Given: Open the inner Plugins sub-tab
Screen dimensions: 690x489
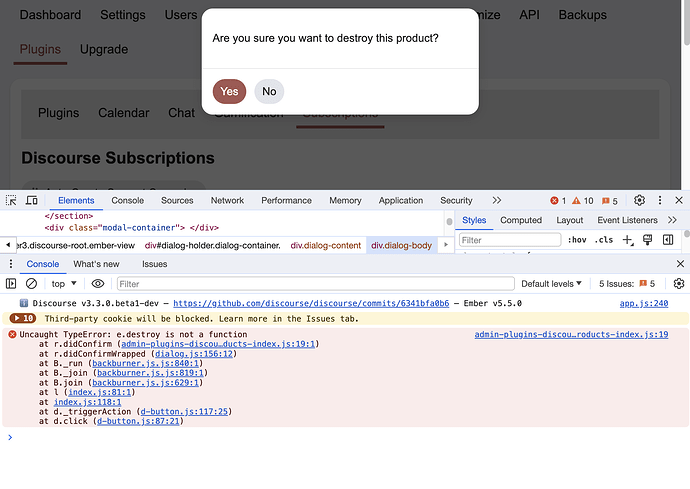Looking at the screenshot, I should 59,113.
